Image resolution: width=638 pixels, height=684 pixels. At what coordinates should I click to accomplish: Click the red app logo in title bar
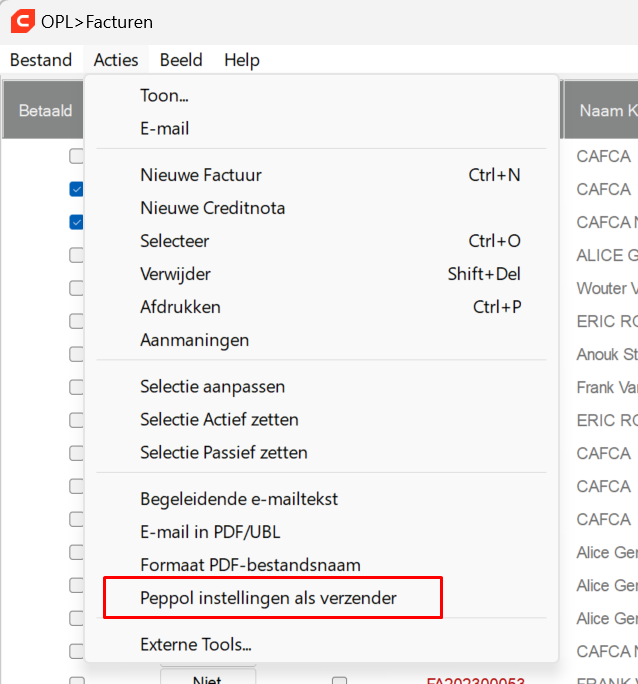point(23,21)
